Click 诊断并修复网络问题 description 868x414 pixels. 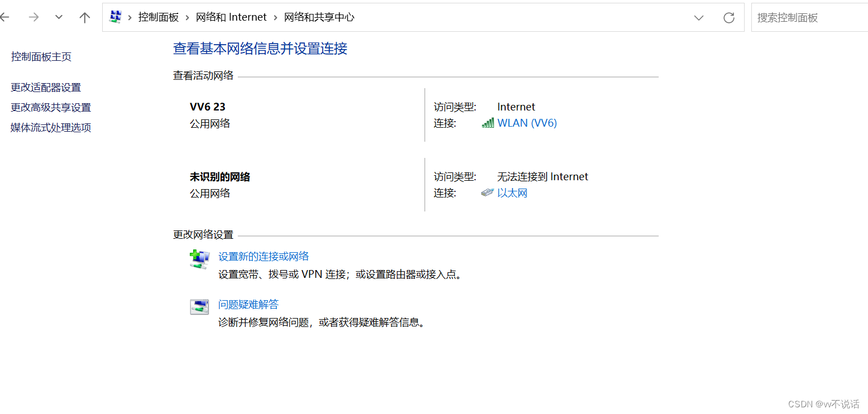(322, 322)
